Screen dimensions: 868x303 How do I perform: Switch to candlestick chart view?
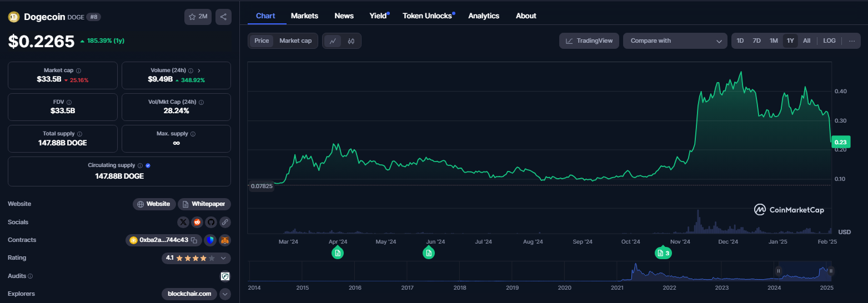tap(351, 41)
